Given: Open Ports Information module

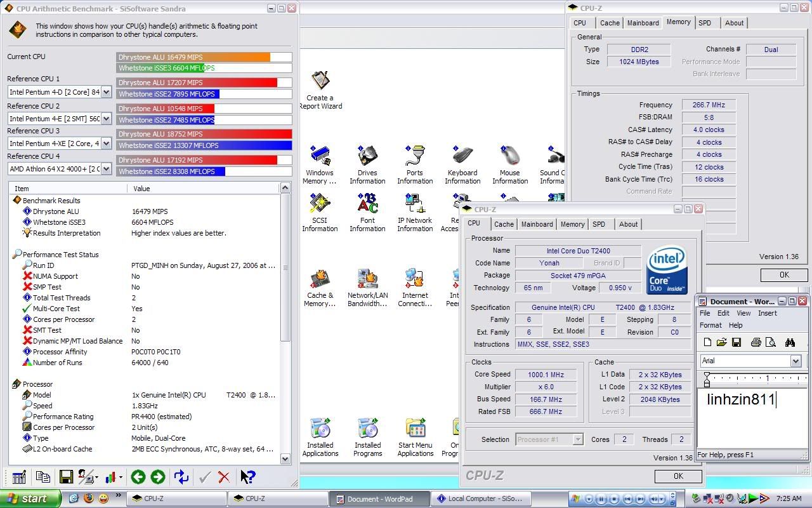Looking at the screenshot, I should tap(415, 165).
